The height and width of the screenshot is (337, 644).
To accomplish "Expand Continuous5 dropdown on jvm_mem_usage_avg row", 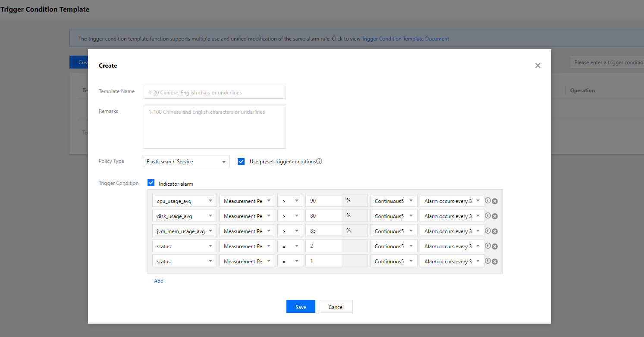I will 393,231.
